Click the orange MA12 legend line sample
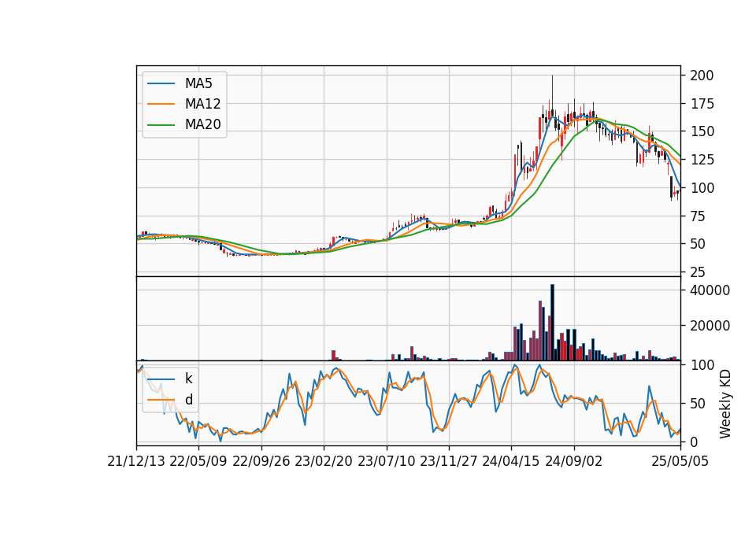This screenshot has width=756, height=543. point(161,104)
